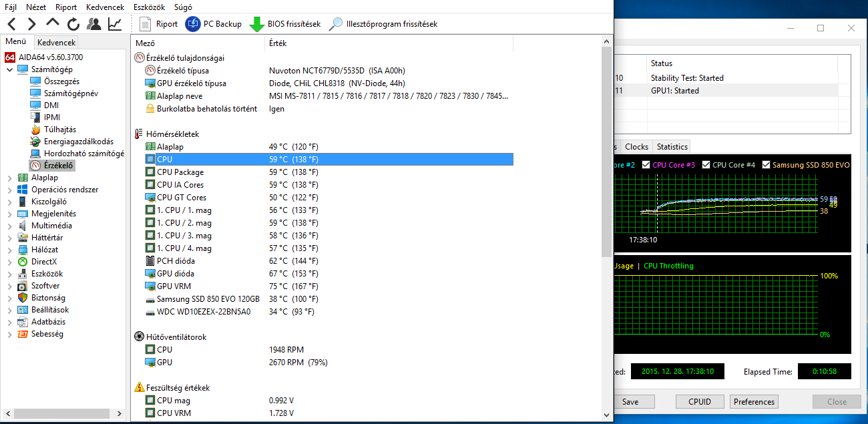Select the CPU Package row
868x424 pixels.
[x=329, y=172]
